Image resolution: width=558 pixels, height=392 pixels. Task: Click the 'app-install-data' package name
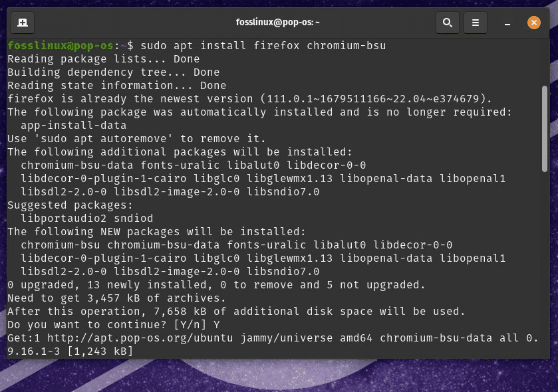pyautogui.click(x=73, y=126)
